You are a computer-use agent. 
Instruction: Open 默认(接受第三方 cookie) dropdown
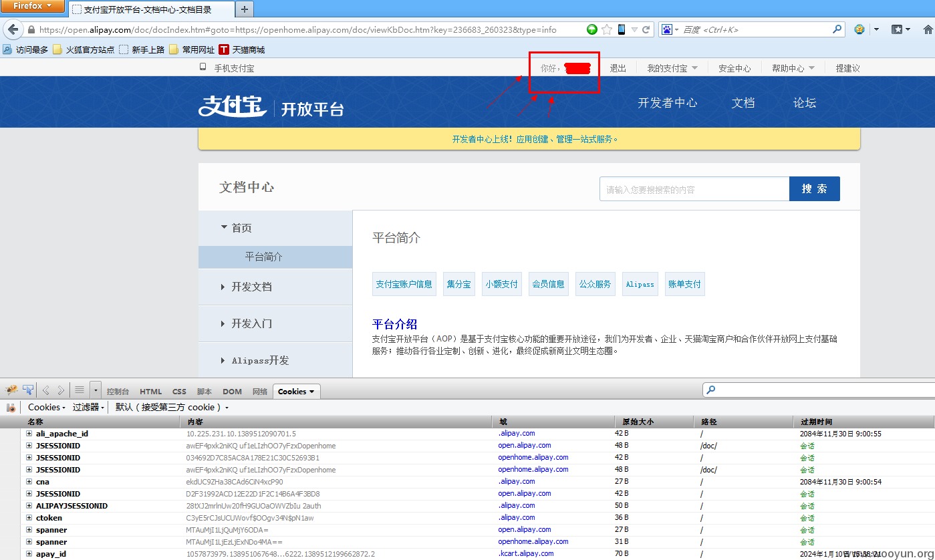point(172,407)
